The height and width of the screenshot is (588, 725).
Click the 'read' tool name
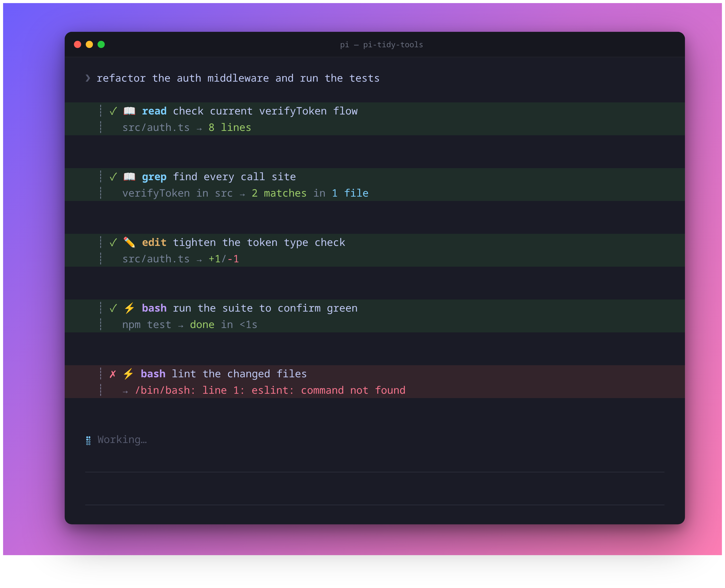coord(154,111)
